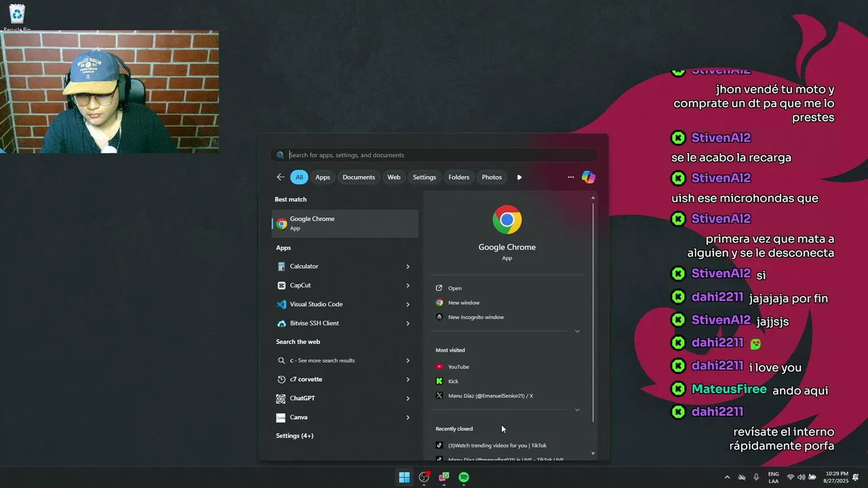Collapse the Most visited section chevron
The image size is (868, 488).
point(577,410)
